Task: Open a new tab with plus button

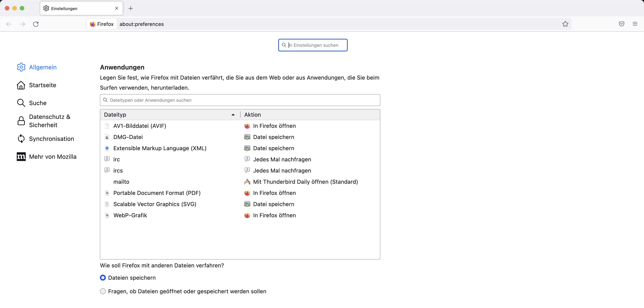Action: click(130, 9)
